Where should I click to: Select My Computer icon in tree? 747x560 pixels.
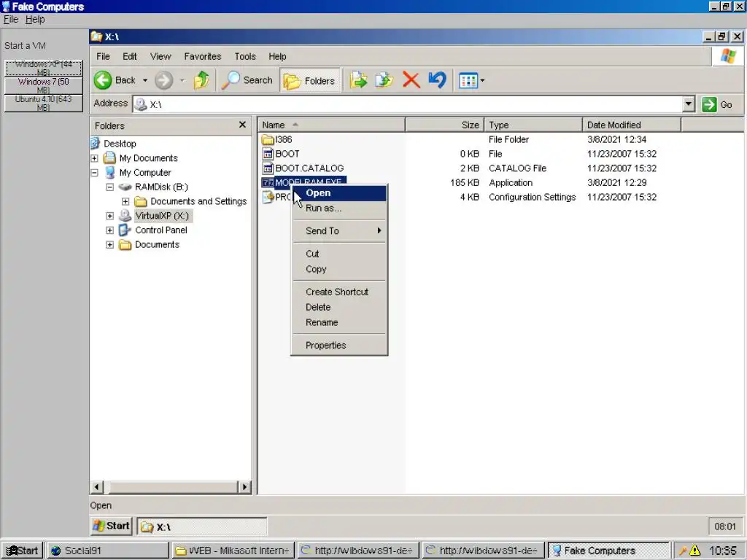(x=110, y=172)
